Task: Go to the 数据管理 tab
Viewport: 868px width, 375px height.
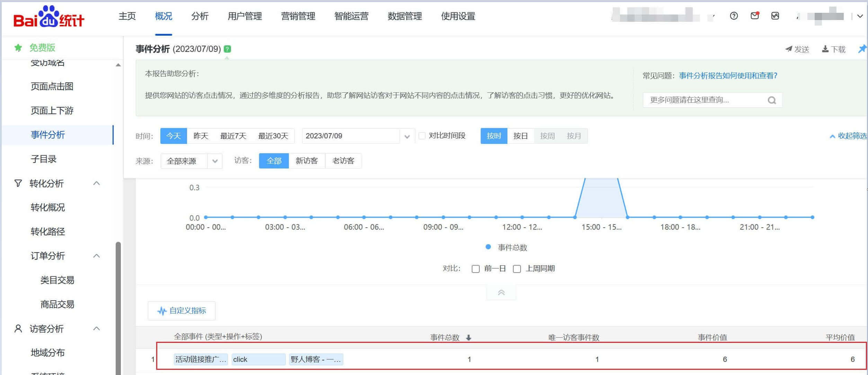Action: (405, 16)
